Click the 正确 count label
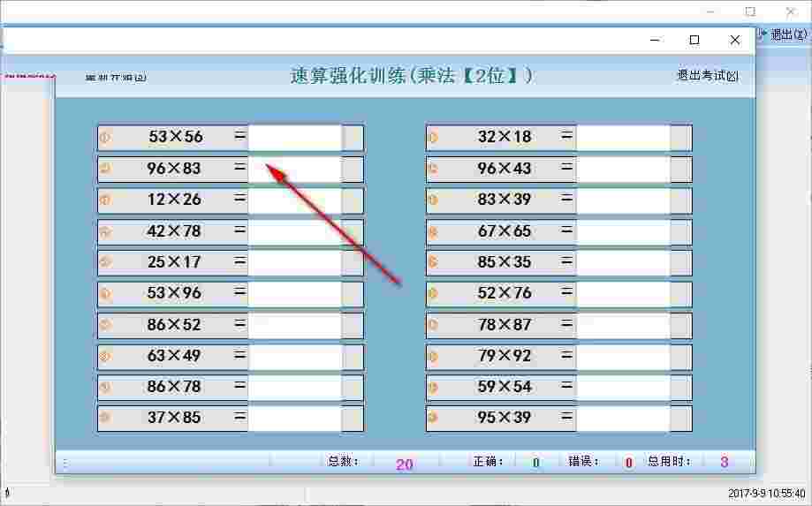Screen dimensions: 812x506 [x=489, y=461]
